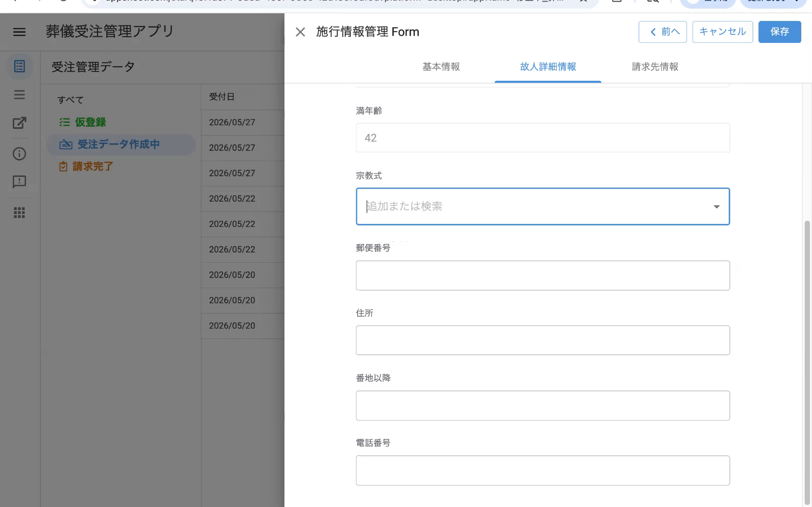Open the feedback speech bubble icon
The image size is (812, 507).
(x=19, y=182)
